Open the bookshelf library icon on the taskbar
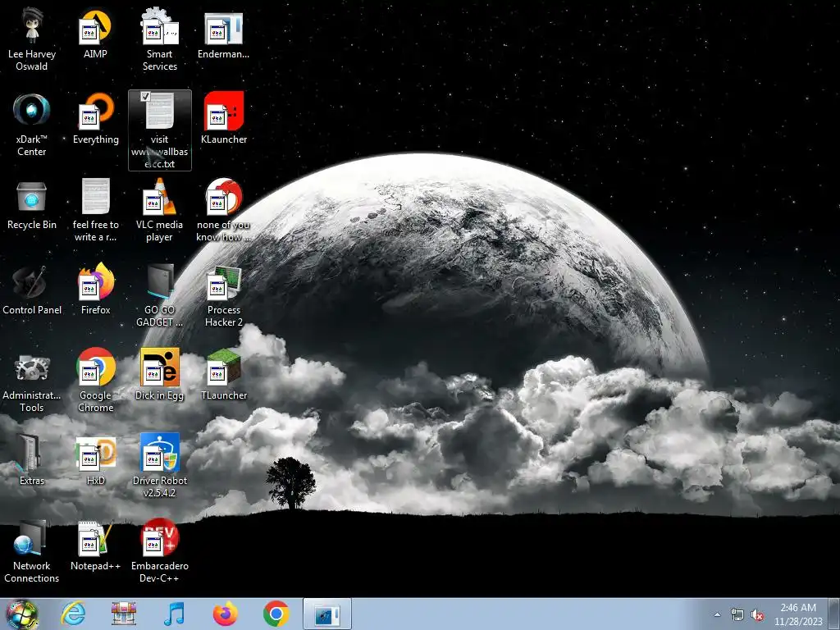This screenshot has width=840, height=630. coord(124,614)
